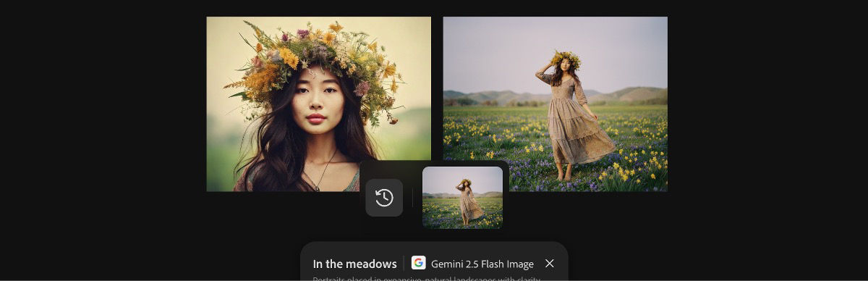This screenshot has height=281, width=868.
Task: Select the meadow thumbnail beside history button
Action: (462, 198)
